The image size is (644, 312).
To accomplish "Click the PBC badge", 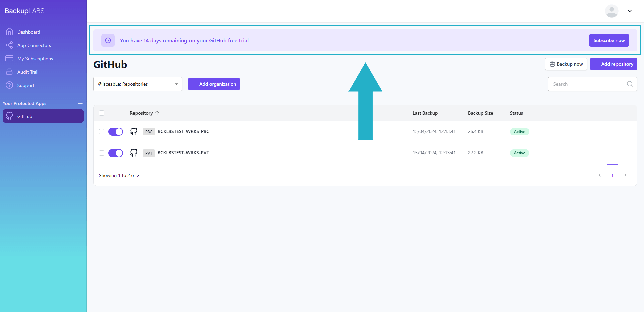I will click(x=149, y=132).
